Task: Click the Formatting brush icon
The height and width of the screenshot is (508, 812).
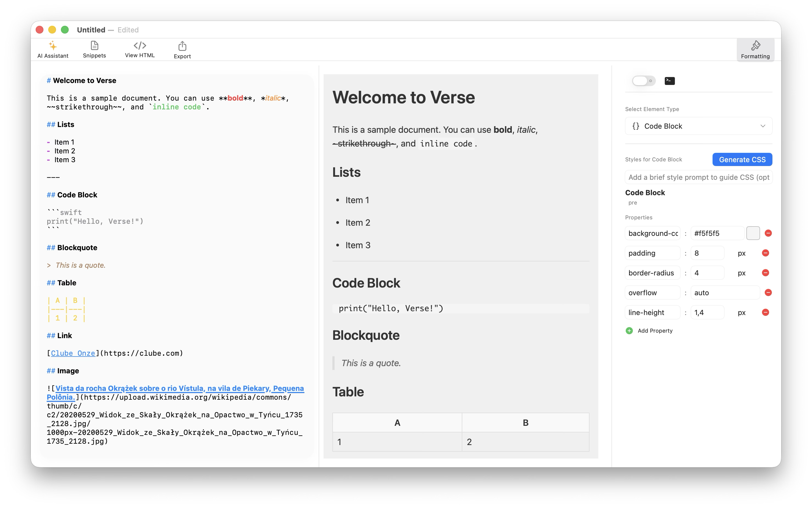Action: tap(755, 46)
